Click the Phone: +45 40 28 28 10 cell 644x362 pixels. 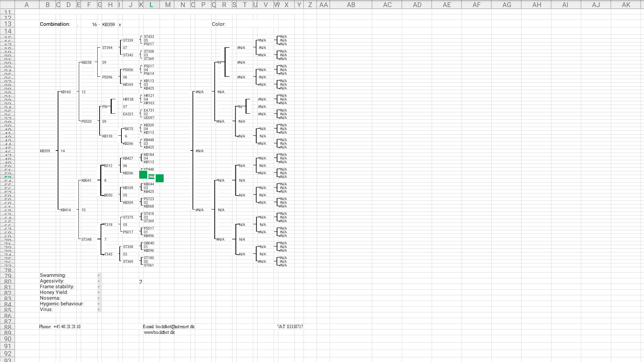click(60, 326)
